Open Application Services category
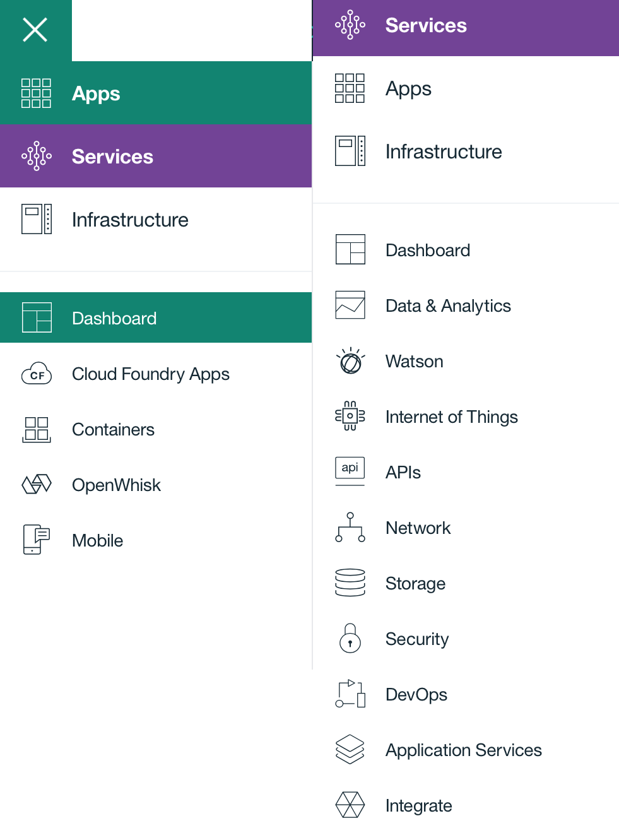Image resolution: width=619 pixels, height=840 pixels. 463,750
